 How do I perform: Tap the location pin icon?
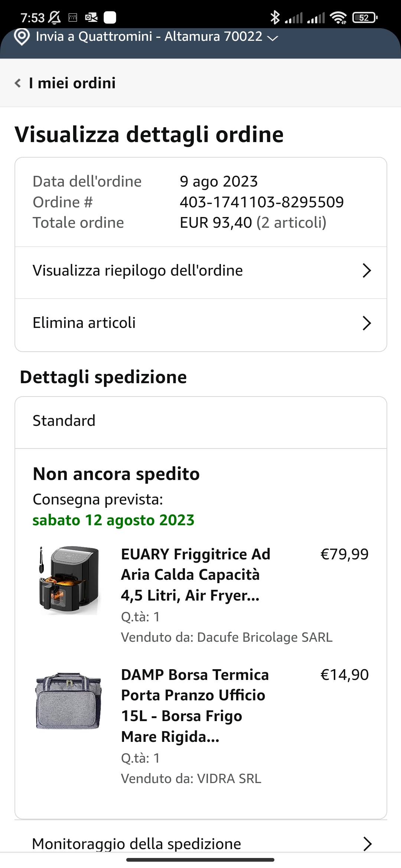pyautogui.click(x=22, y=37)
